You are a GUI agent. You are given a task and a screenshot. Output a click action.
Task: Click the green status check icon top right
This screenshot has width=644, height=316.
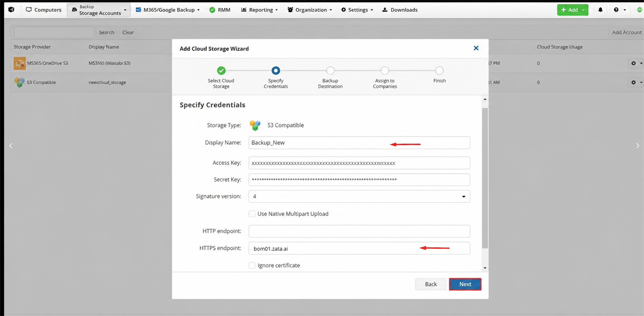click(640, 9)
